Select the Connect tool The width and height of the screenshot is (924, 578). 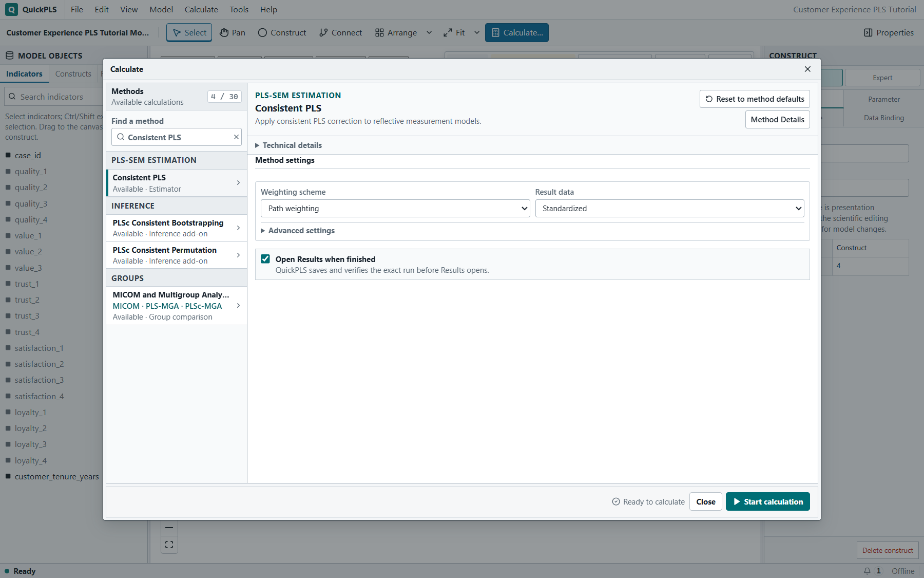pyautogui.click(x=340, y=32)
